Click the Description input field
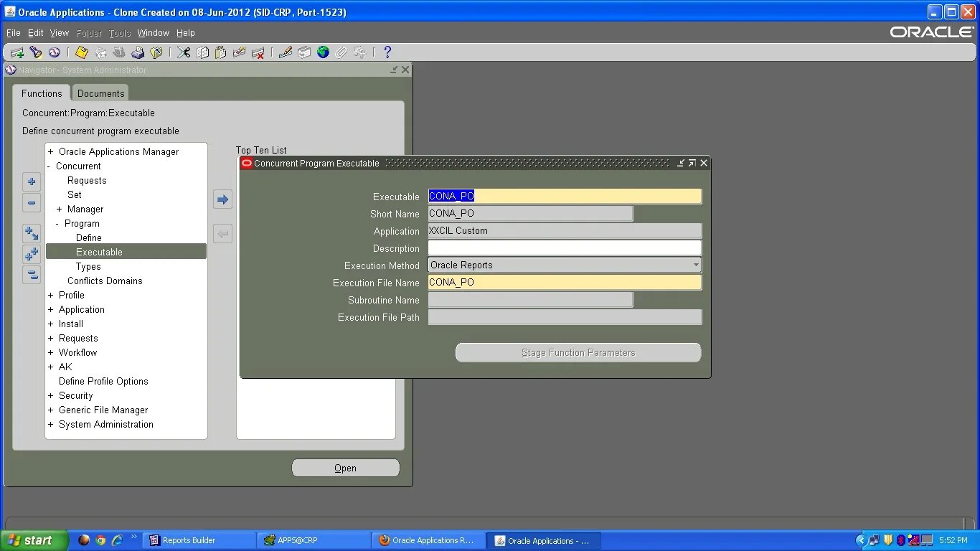This screenshot has height=551, width=980. [x=565, y=248]
